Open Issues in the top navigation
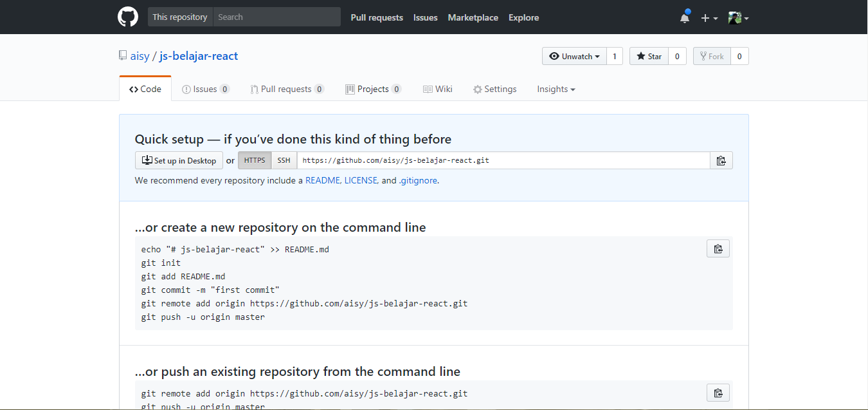Viewport: 868px width, 410px height. pyautogui.click(x=426, y=18)
